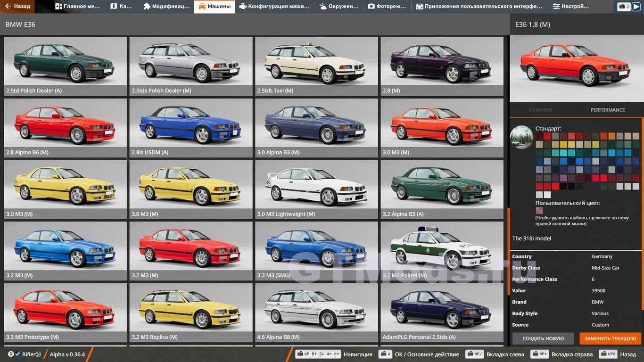The height and width of the screenshot is (362, 644).
Task: Select the orange 3.0 M3 (M) coupe
Action: tap(442, 128)
